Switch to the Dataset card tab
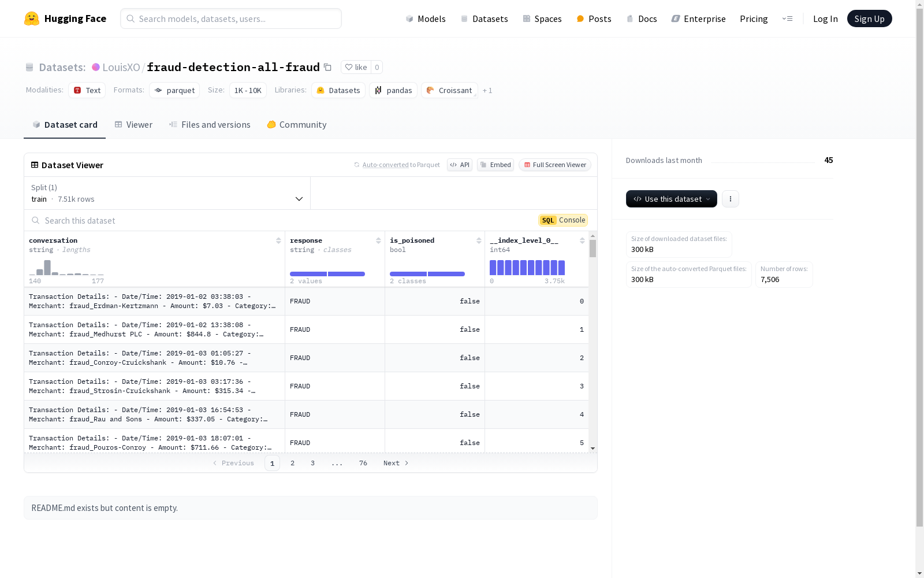This screenshot has height=578, width=924. point(65,125)
